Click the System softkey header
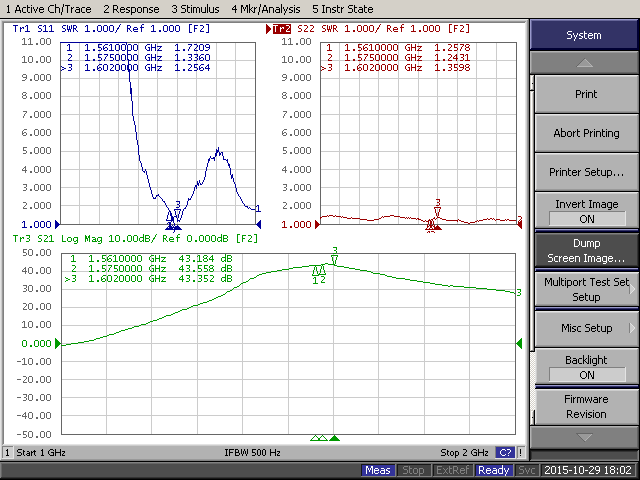The width and height of the screenshot is (640, 480). point(584,35)
